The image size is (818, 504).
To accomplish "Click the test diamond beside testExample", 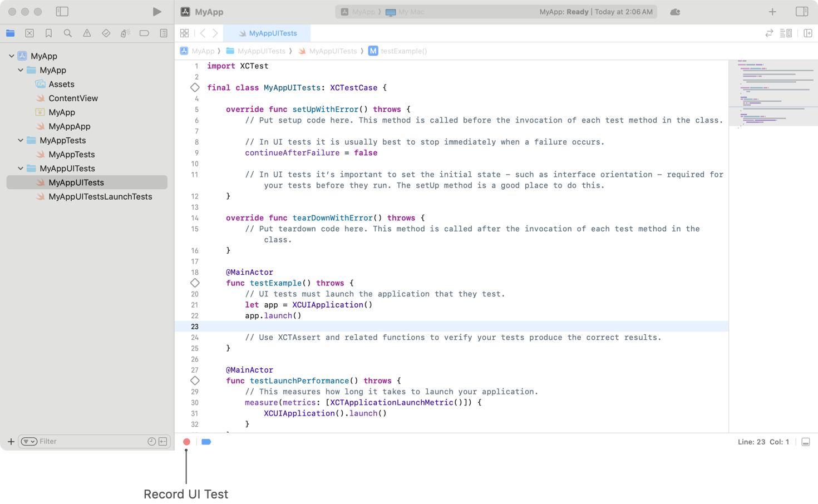I will click(195, 283).
